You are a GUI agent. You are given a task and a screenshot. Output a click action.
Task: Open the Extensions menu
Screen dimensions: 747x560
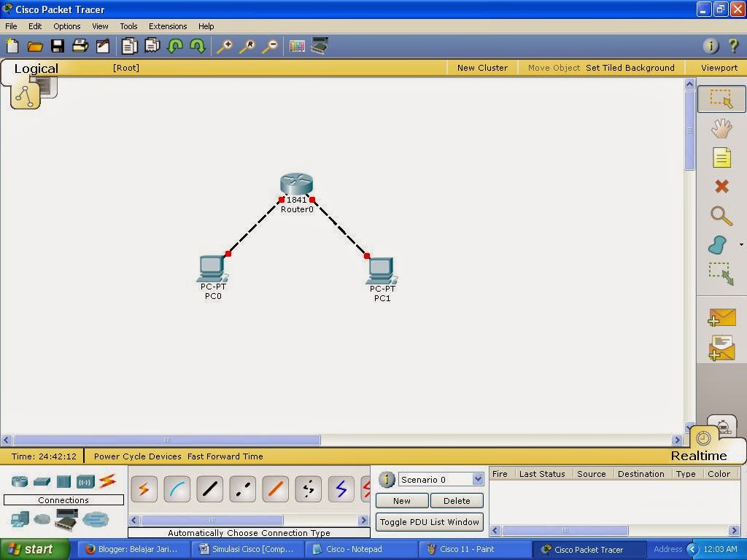(x=168, y=26)
